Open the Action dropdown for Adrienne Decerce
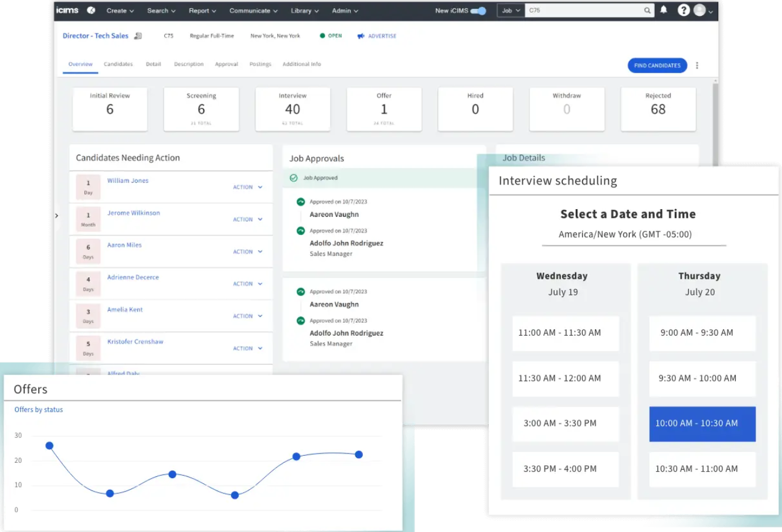Viewport: 782px width, 532px height. coord(247,284)
